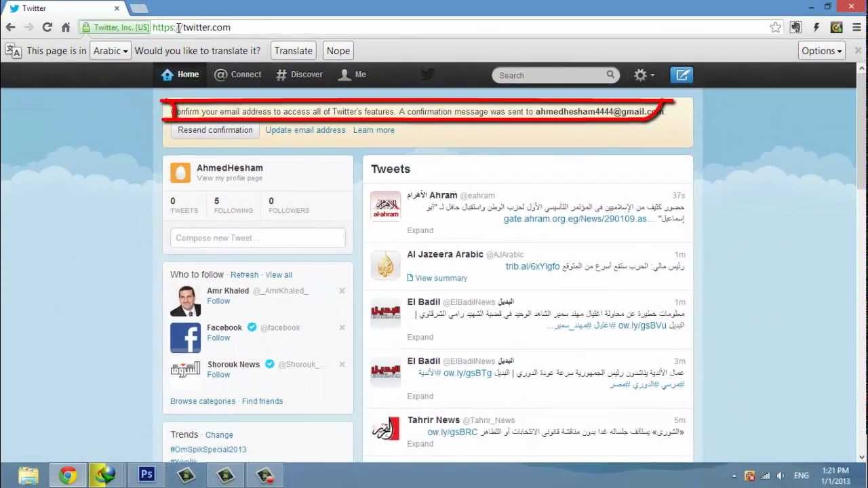Click View all suggestions link

[x=279, y=274]
